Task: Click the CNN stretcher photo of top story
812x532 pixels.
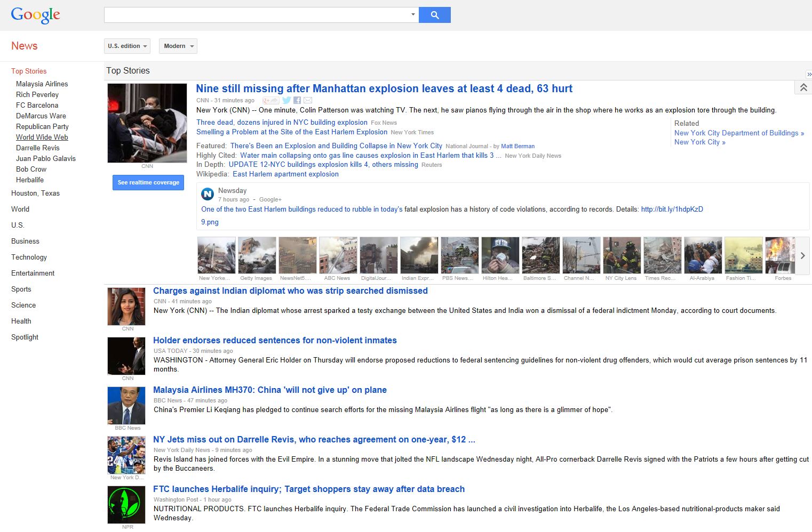Action: click(147, 123)
